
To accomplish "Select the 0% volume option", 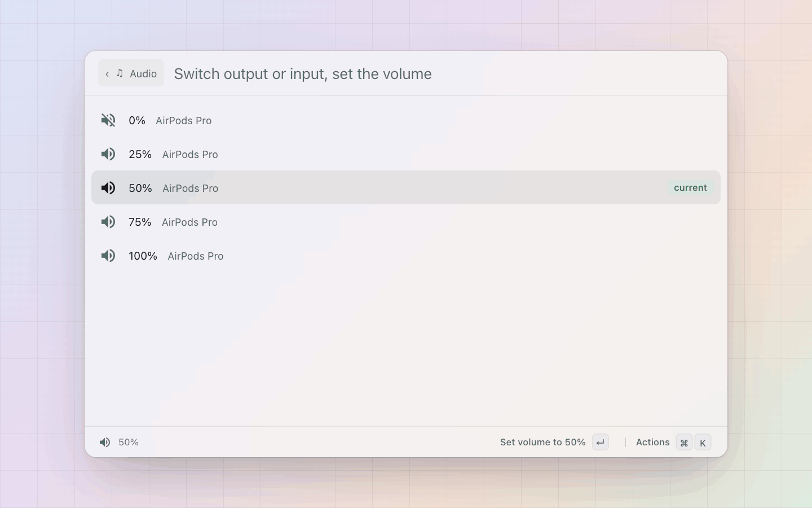I will click(406, 120).
